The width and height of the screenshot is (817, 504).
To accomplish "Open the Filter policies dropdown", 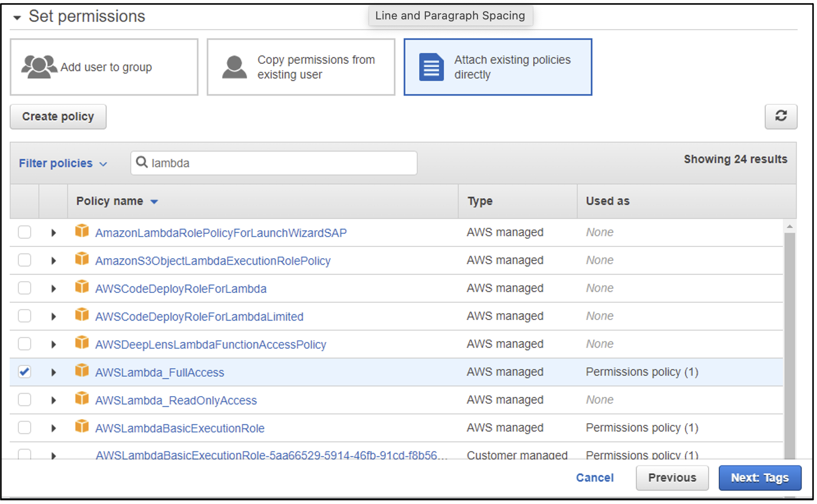I will click(x=63, y=163).
